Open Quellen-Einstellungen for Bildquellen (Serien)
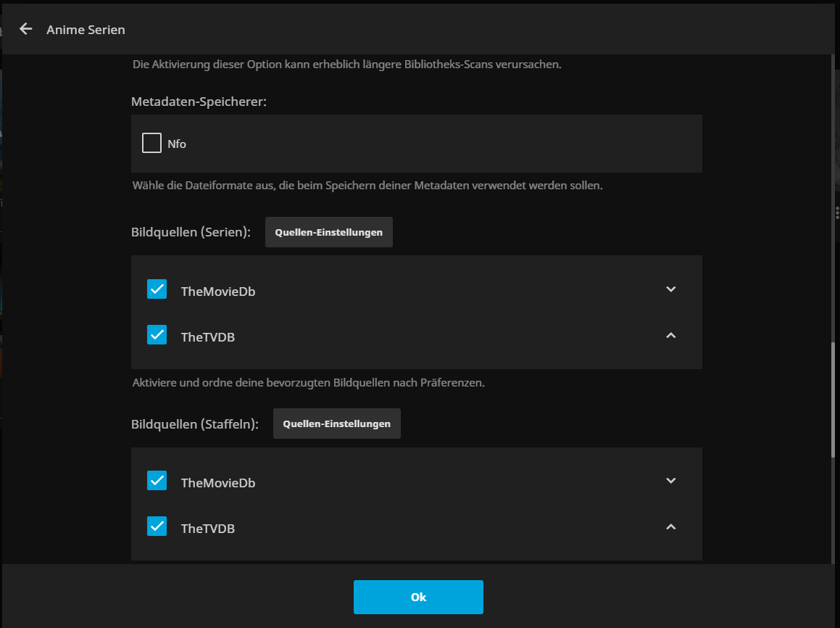This screenshot has width=840, height=628. point(328,232)
